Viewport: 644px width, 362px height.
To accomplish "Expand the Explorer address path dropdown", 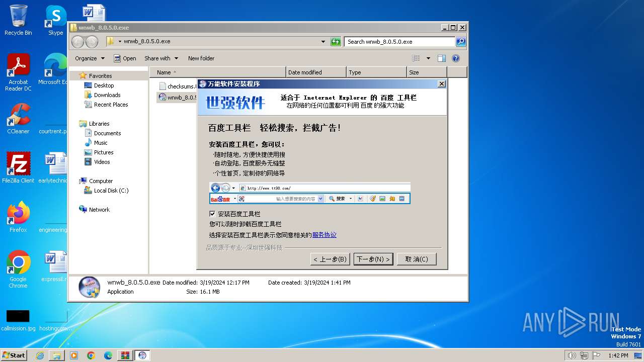I will [323, 42].
